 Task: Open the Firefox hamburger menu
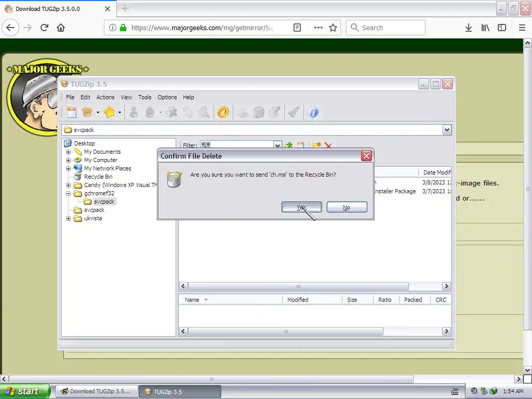click(x=522, y=28)
